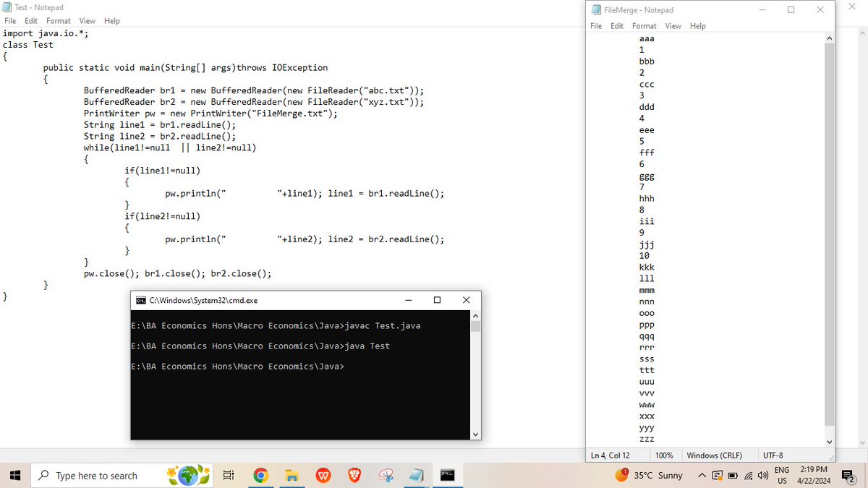Screen dimensions: 868x488
Task: Open notification center icon
Action: pyautogui.click(x=849, y=475)
